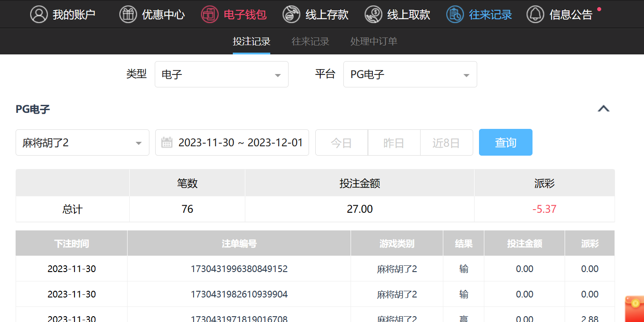Open the 平台 dropdown showing PG电子
This screenshot has width=644, height=322.
click(x=410, y=74)
